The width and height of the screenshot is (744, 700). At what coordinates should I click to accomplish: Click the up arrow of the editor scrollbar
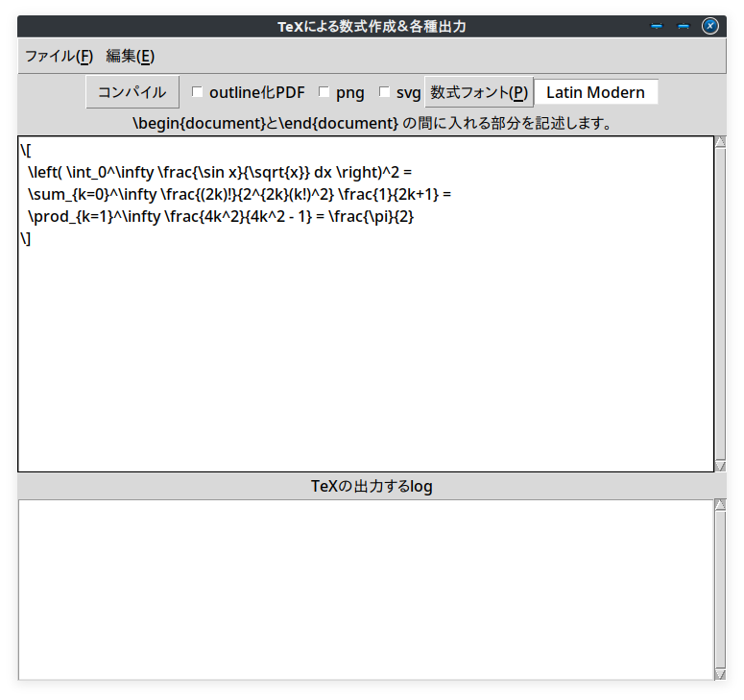pyautogui.click(x=720, y=142)
